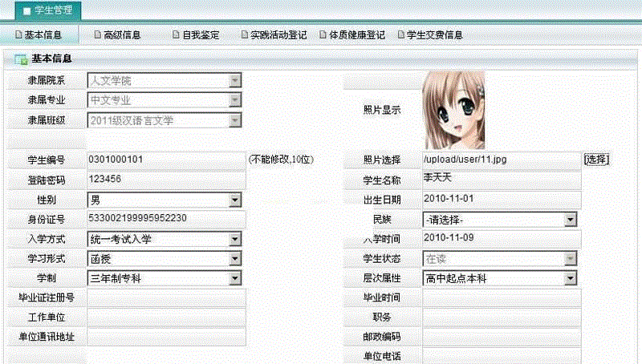
Task: Click the icon beside 实践活动登记 tab
Action: [245, 35]
